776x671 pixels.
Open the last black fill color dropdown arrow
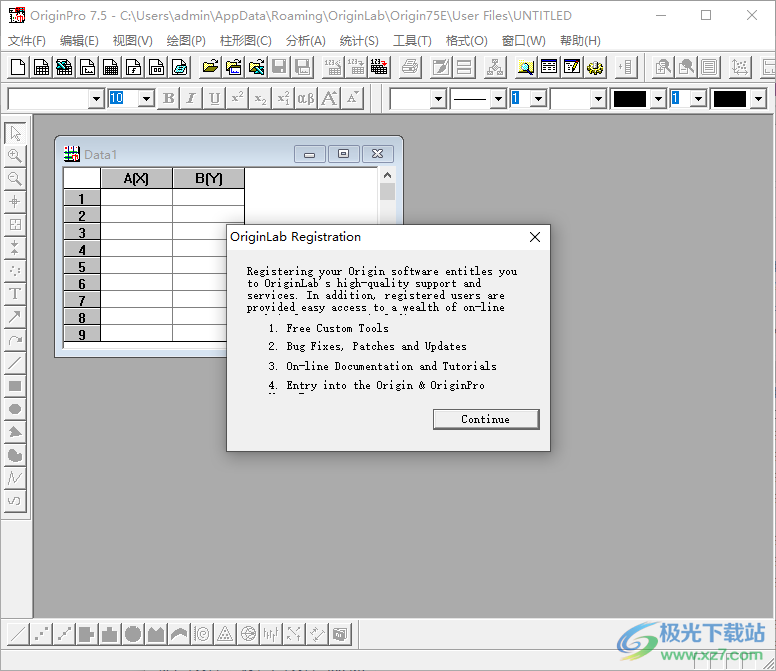(x=758, y=99)
